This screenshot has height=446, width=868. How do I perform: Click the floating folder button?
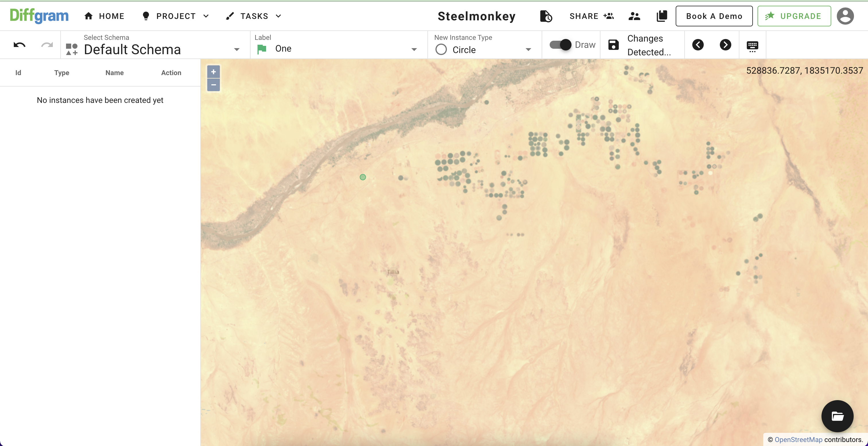(837, 416)
